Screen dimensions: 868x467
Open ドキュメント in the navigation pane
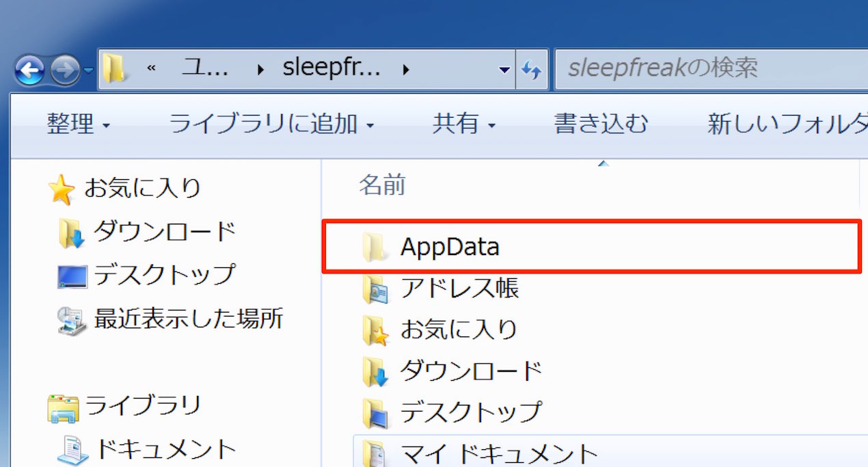[165, 450]
